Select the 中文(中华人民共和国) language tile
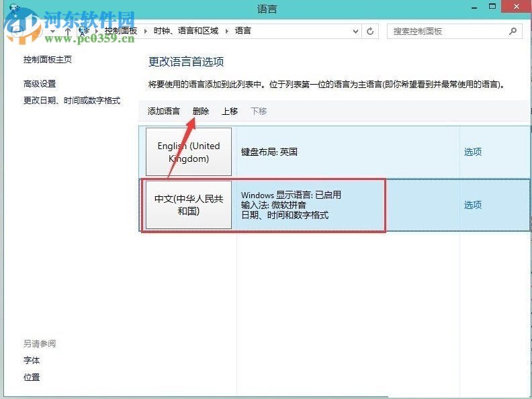532x399 pixels. [189, 205]
